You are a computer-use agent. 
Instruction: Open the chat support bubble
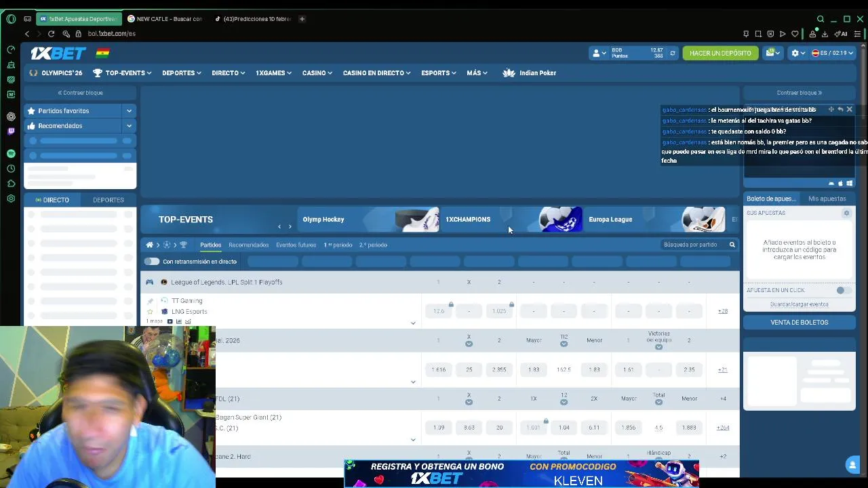coord(852,465)
